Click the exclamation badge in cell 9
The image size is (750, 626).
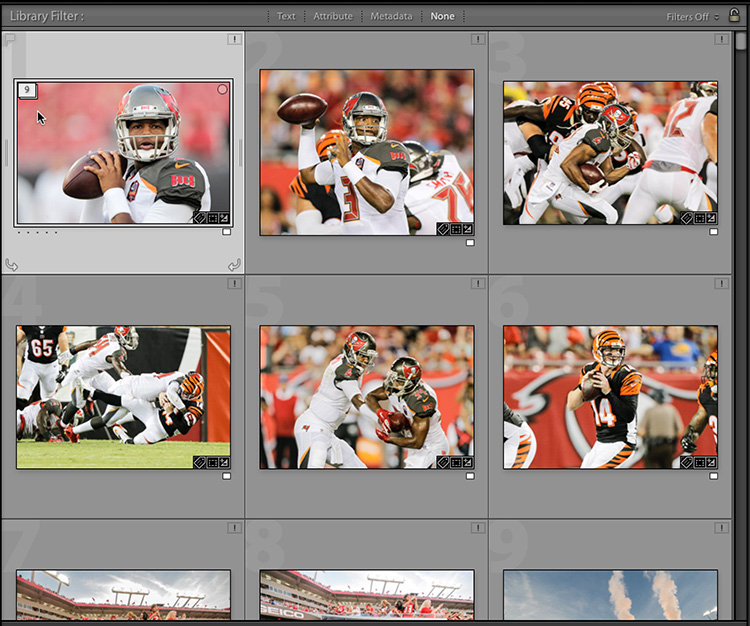tap(721, 528)
